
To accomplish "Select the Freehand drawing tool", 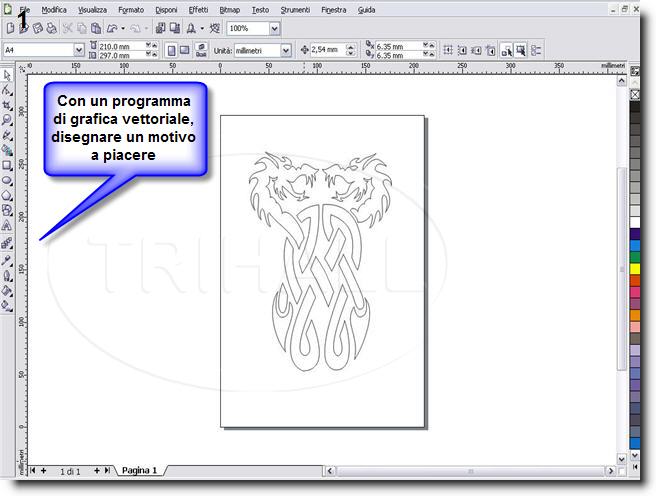I will click(7, 135).
